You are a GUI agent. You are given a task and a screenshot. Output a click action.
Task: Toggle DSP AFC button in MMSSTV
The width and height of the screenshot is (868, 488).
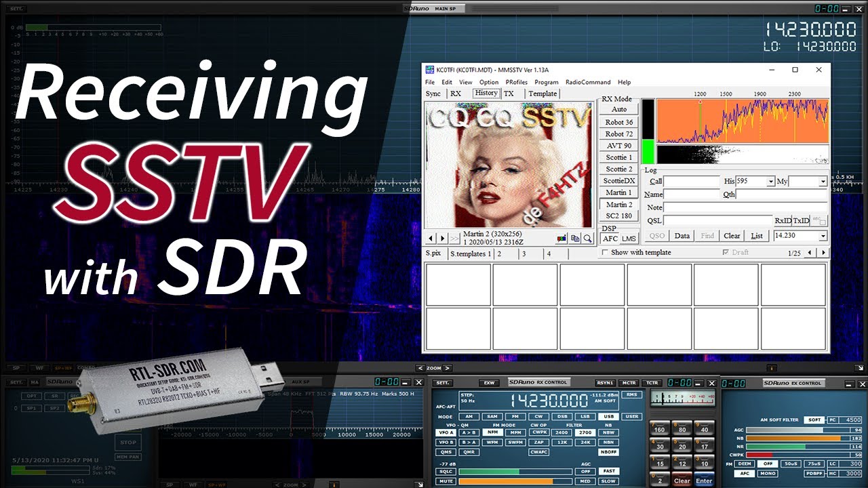point(610,239)
